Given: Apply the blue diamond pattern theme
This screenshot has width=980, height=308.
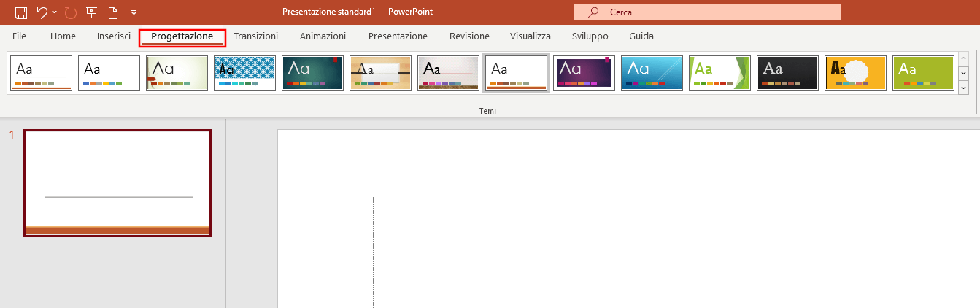Looking at the screenshot, I should point(245,73).
